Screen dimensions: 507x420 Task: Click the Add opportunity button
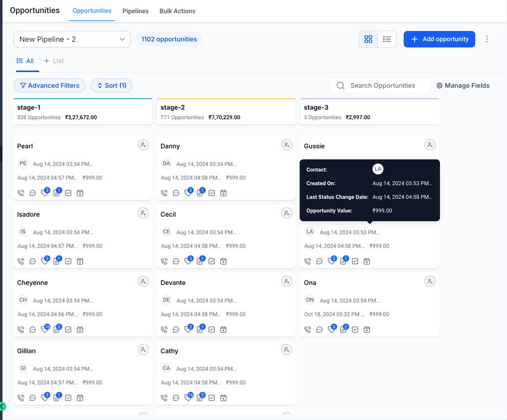click(439, 39)
